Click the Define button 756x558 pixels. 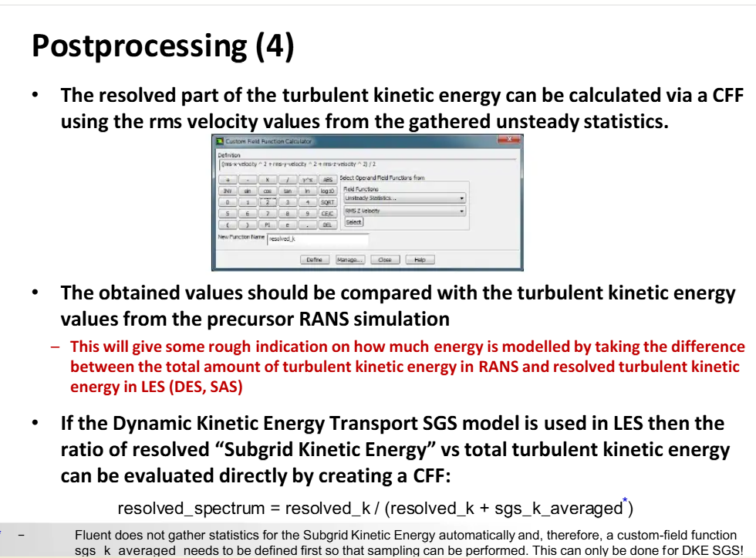pos(315,259)
